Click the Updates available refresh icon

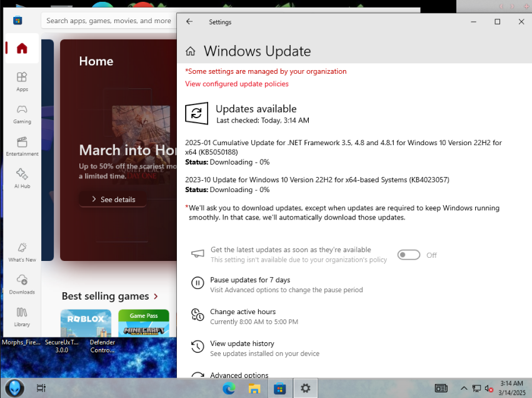pos(196,113)
